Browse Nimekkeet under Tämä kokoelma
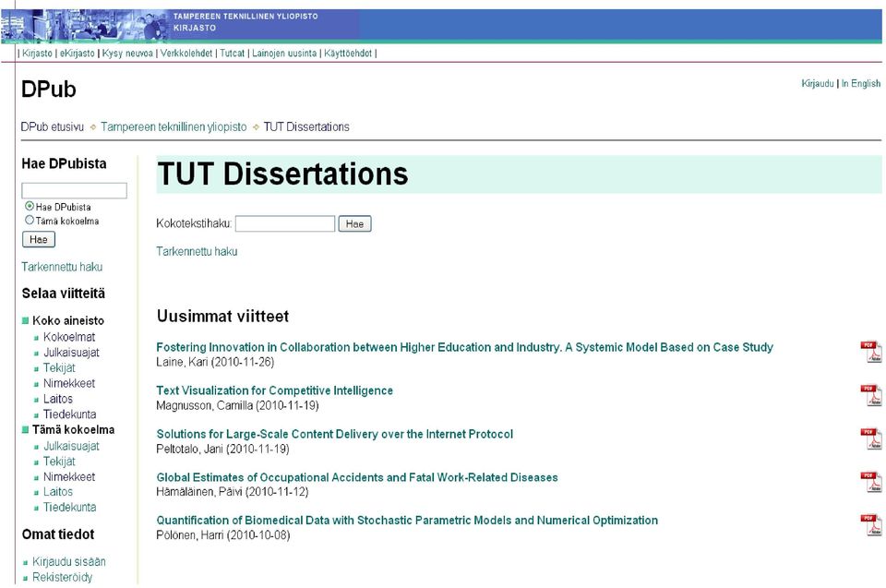Viewport: 886px width, 588px height. (x=69, y=476)
